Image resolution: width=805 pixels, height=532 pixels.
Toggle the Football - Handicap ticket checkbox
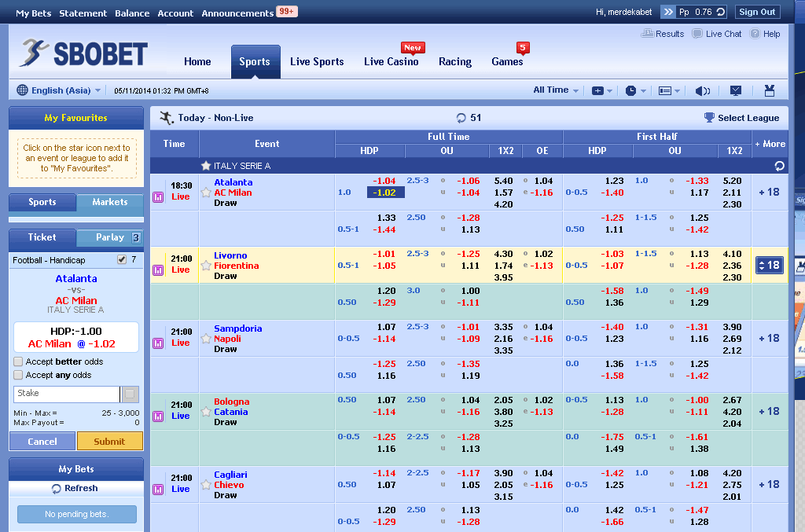click(121, 259)
